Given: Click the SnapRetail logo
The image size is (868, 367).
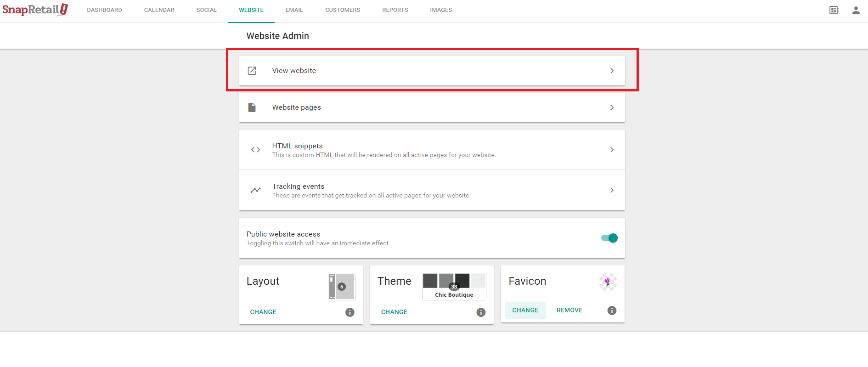Looking at the screenshot, I should (35, 10).
